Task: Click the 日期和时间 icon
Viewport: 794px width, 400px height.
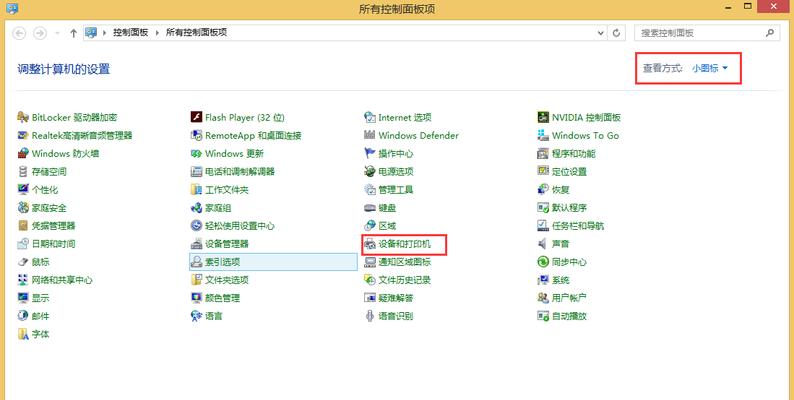Action: pos(23,244)
